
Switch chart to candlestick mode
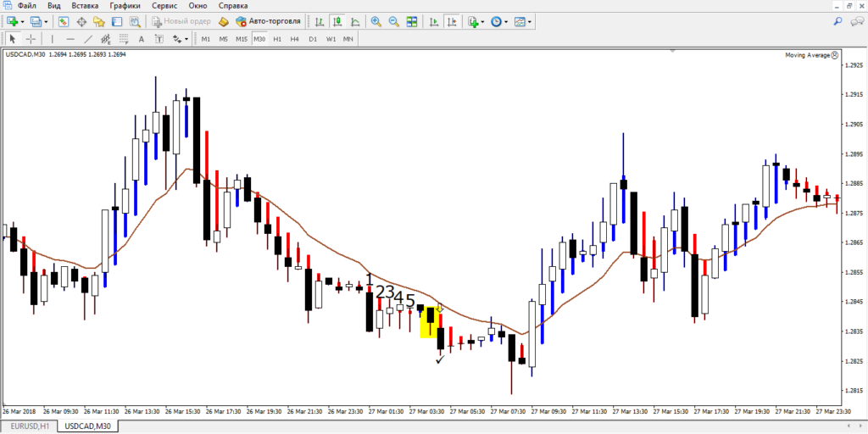pos(337,21)
